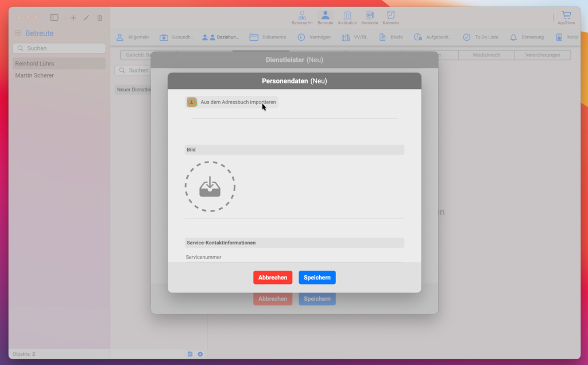Screen dimensions: 588x365
Task: Click the dashed image drop area under Bild
Action: 210,187
